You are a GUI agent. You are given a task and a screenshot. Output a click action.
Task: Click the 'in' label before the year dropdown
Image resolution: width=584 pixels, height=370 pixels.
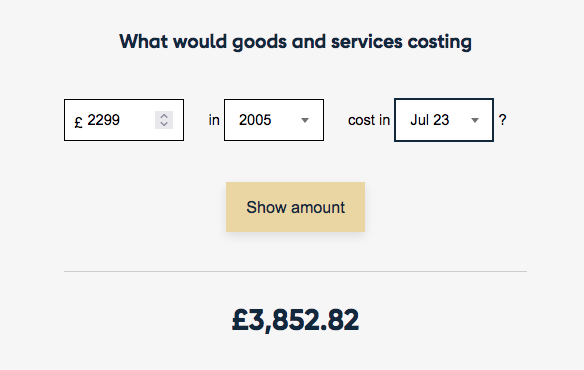pos(214,120)
